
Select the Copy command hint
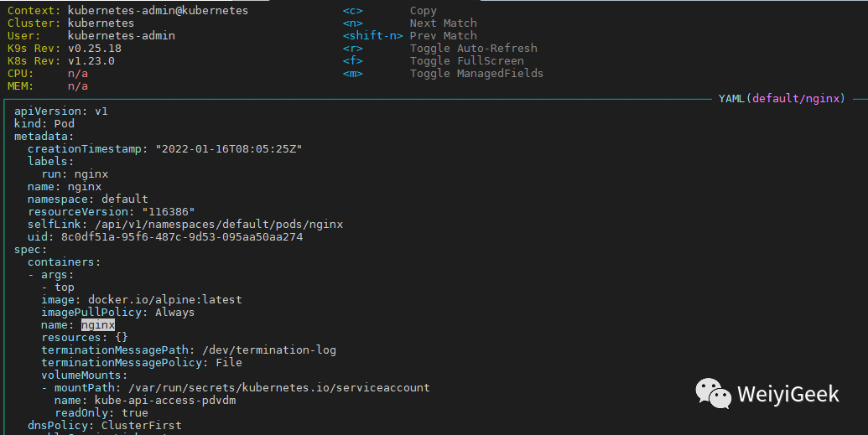423,11
